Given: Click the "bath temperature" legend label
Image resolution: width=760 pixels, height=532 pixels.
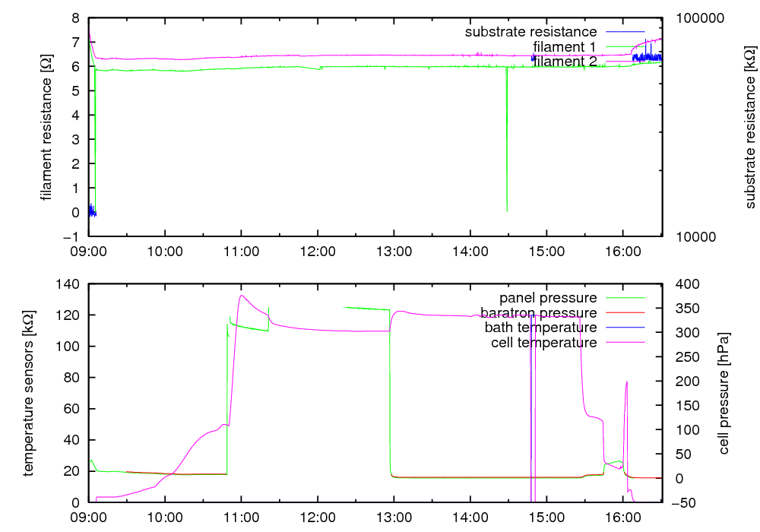Looking at the screenshot, I should (540, 328).
